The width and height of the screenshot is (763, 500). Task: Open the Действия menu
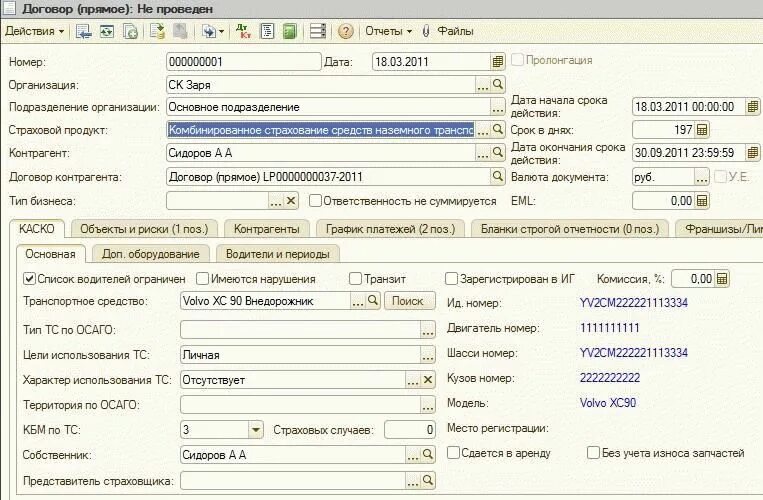[35, 31]
